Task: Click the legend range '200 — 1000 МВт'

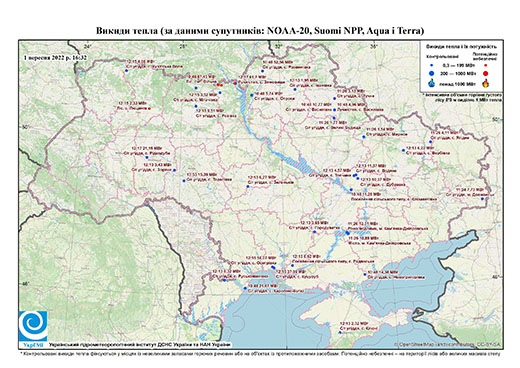Action: point(459,73)
